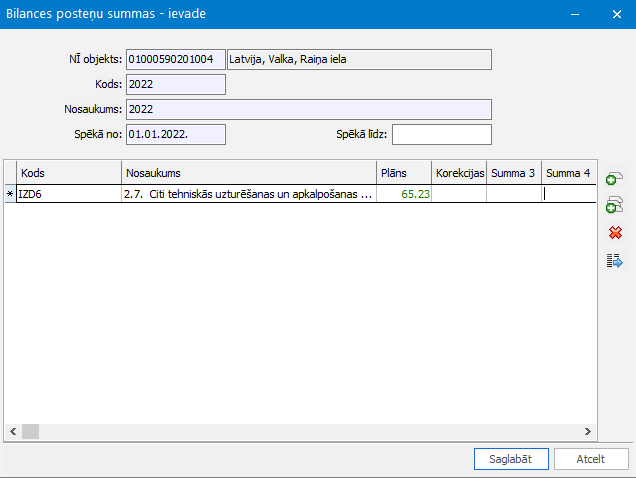This screenshot has height=478, width=636.
Task: Select the IZD6 cell
Action: 69,194
